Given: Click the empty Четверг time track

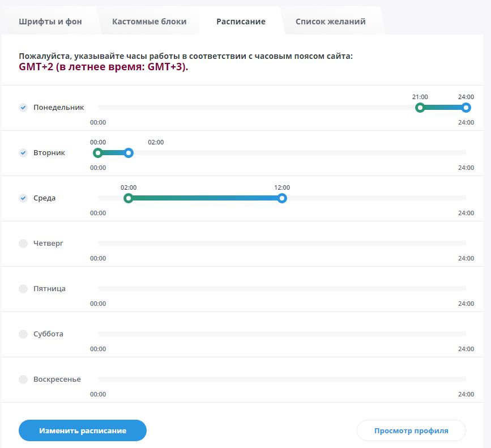Looking at the screenshot, I should click(x=282, y=243).
